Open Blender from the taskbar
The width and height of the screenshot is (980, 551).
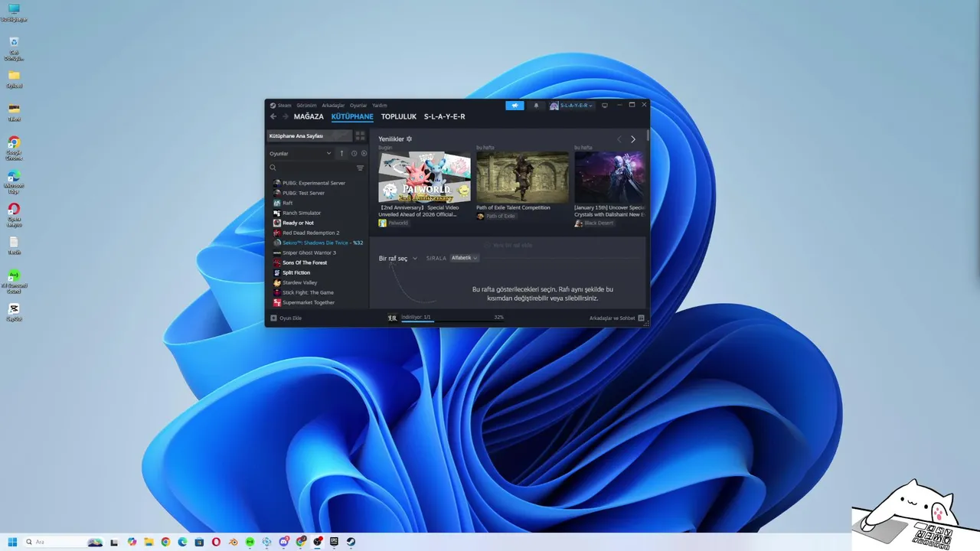coord(233,542)
